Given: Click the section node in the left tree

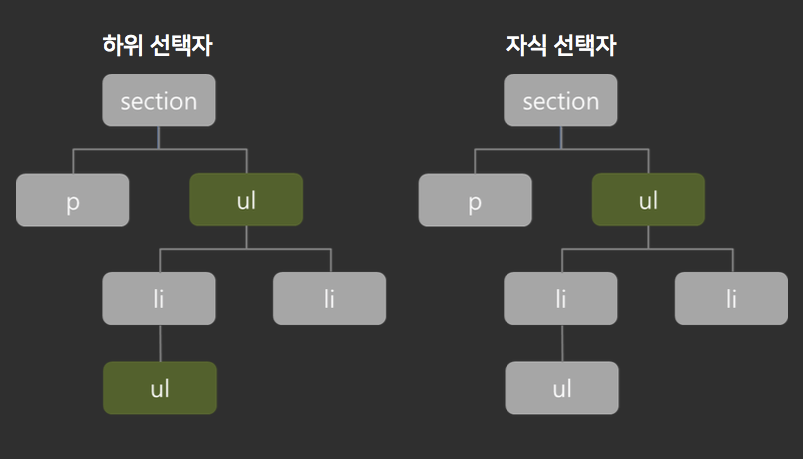Looking at the screenshot, I should [159, 100].
